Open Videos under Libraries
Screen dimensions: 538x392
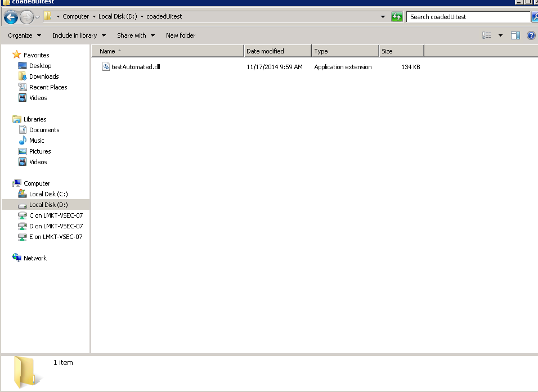point(38,162)
